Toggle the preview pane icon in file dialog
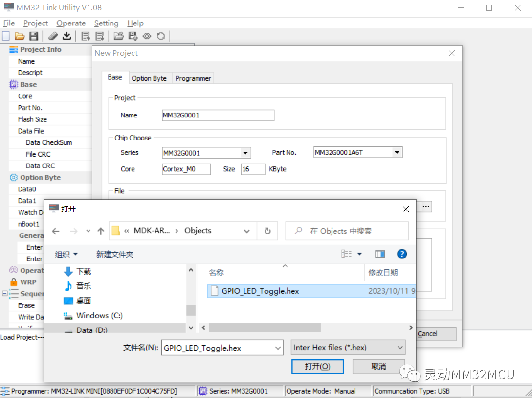This screenshot has width=532, height=398. click(380, 254)
